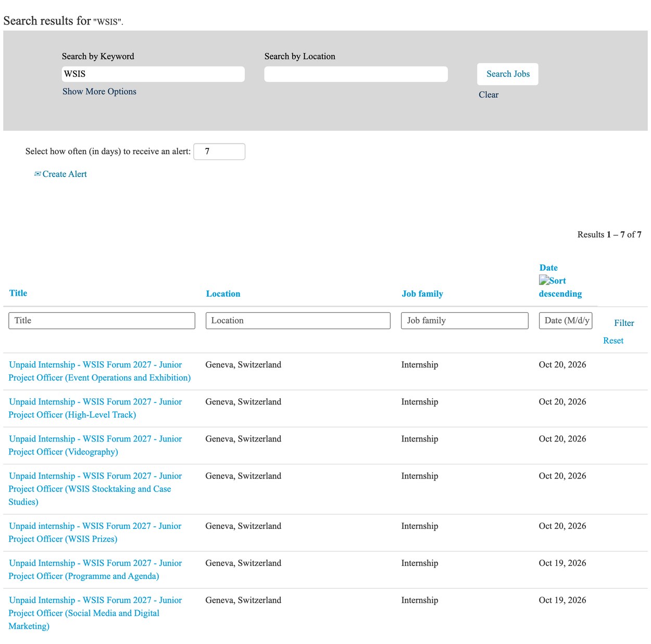Open the WSIS Prizes internship posting
The width and height of the screenshot is (651, 644).
click(95, 533)
